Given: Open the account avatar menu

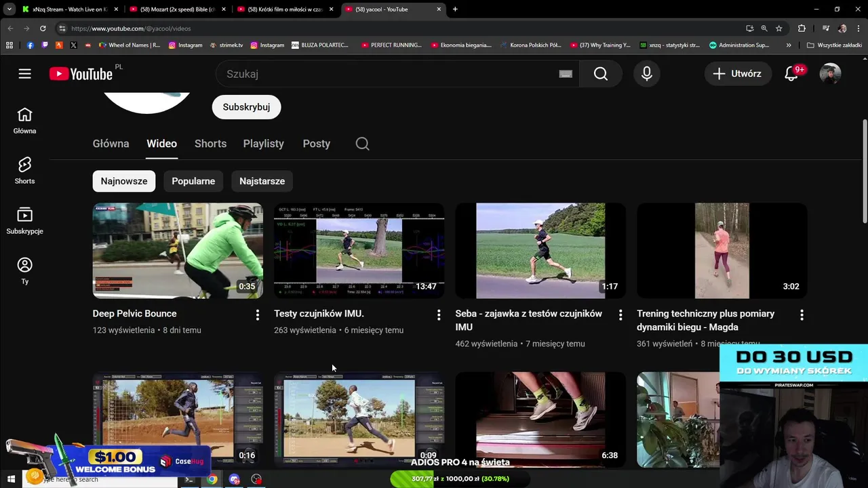Looking at the screenshot, I should tap(830, 74).
